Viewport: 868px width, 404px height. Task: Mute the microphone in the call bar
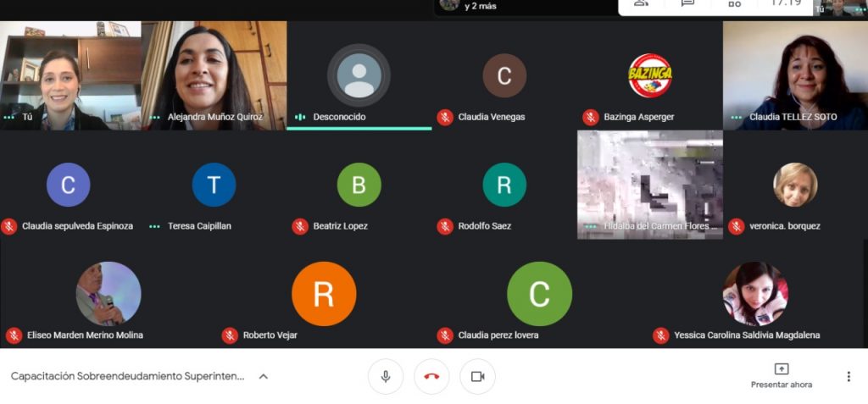tap(386, 376)
